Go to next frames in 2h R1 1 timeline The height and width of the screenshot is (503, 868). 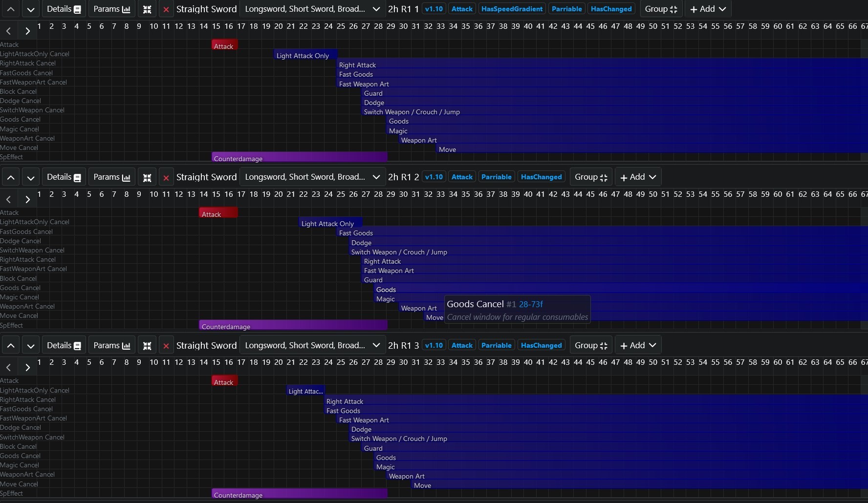point(27,31)
